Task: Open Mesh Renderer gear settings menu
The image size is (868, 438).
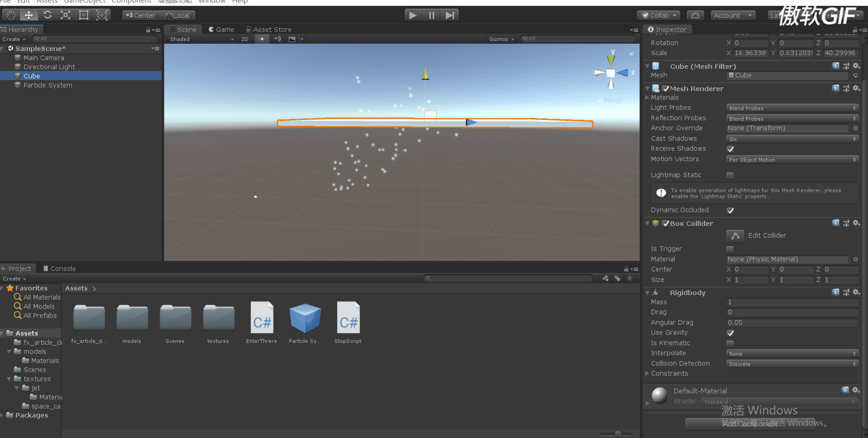Action: point(856,88)
